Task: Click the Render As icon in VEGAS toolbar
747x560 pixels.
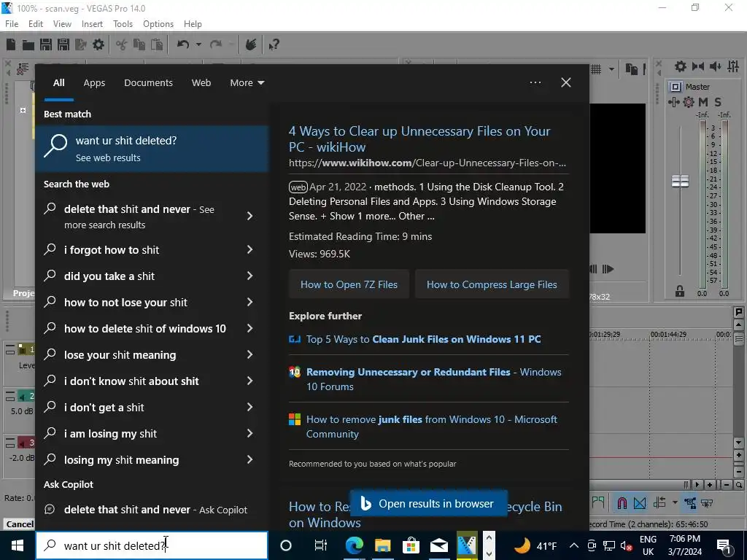Action: tap(81, 44)
